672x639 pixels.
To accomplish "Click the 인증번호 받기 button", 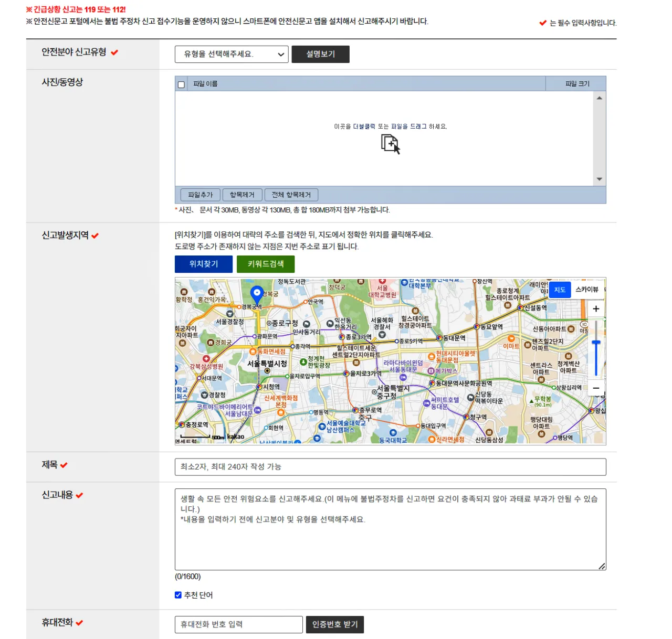I will coord(335,624).
